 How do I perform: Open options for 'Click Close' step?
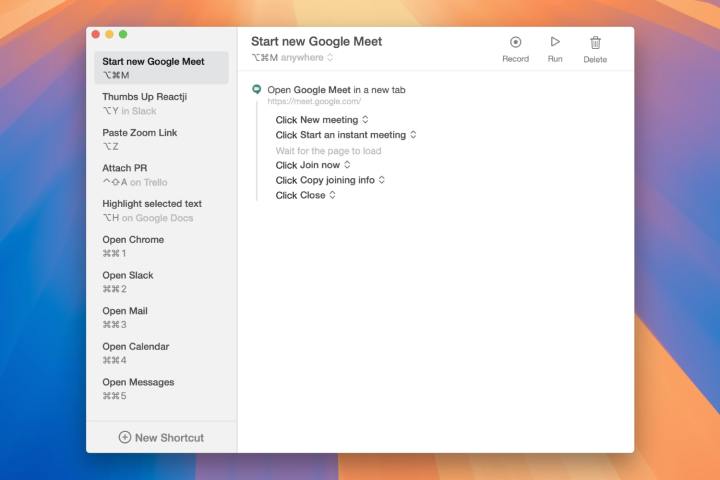(x=332, y=195)
